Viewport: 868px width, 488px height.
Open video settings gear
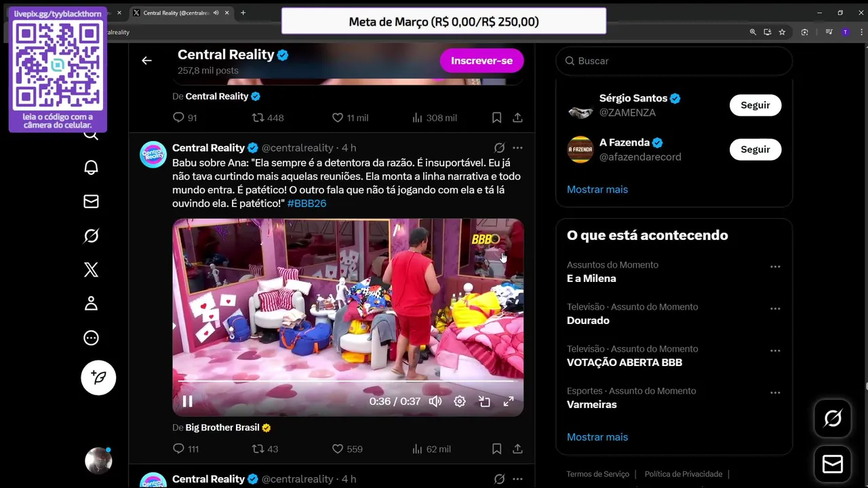pyautogui.click(x=460, y=401)
